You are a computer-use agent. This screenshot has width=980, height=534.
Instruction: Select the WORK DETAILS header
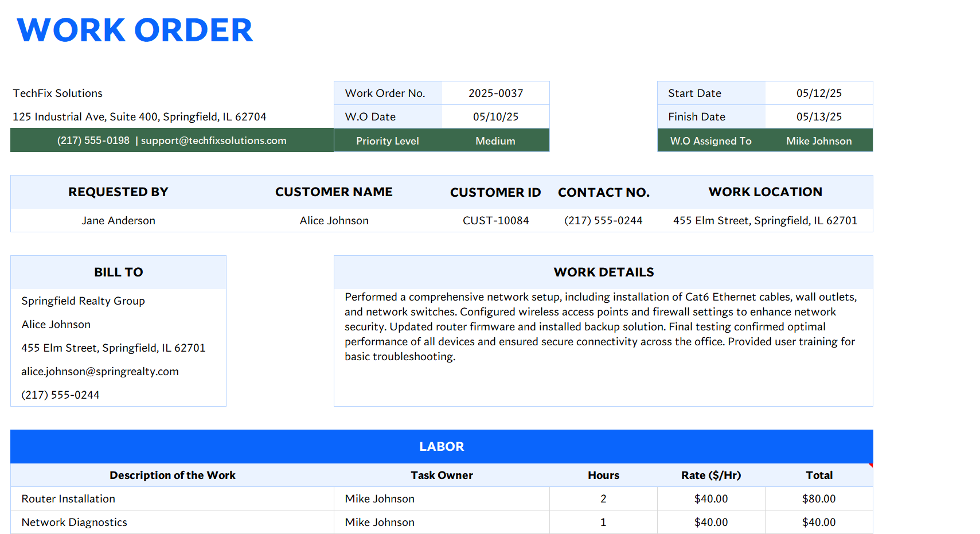point(604,272)
